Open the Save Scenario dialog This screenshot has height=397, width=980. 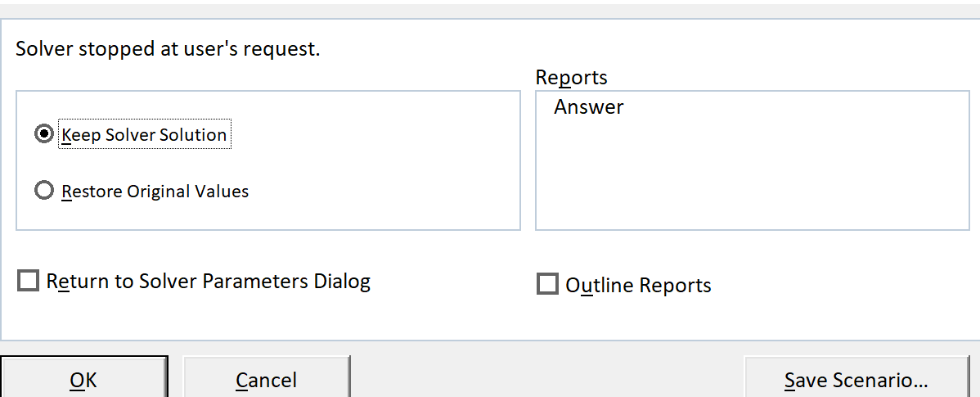pos(856,380)
